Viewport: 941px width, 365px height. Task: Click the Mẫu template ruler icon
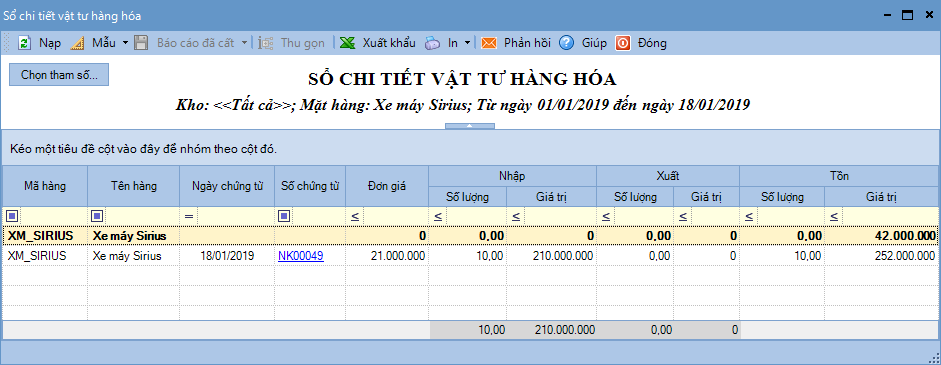tap(77, 43)
